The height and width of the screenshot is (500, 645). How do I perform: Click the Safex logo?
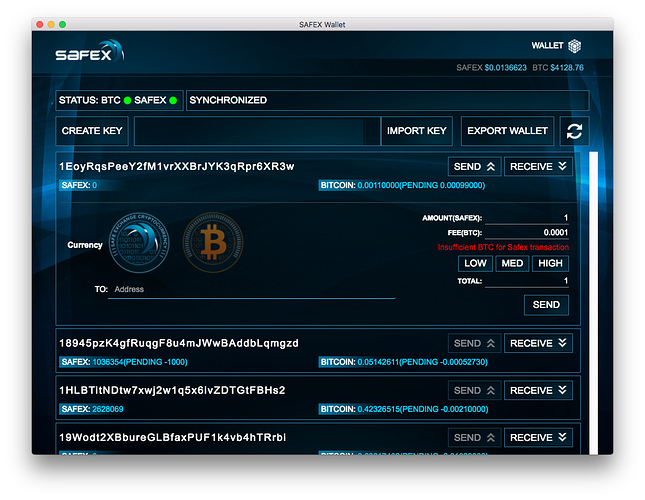pyautogui.click(x=90, y=51)
